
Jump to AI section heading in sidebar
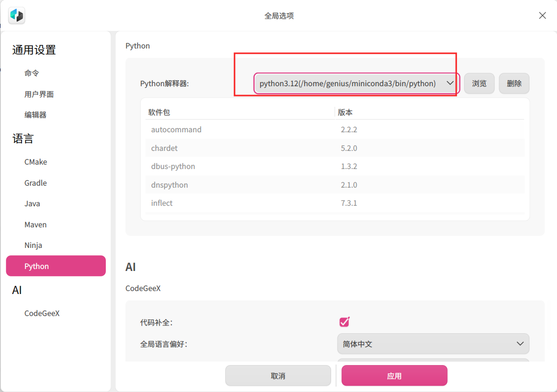click(x=17, y=290)
